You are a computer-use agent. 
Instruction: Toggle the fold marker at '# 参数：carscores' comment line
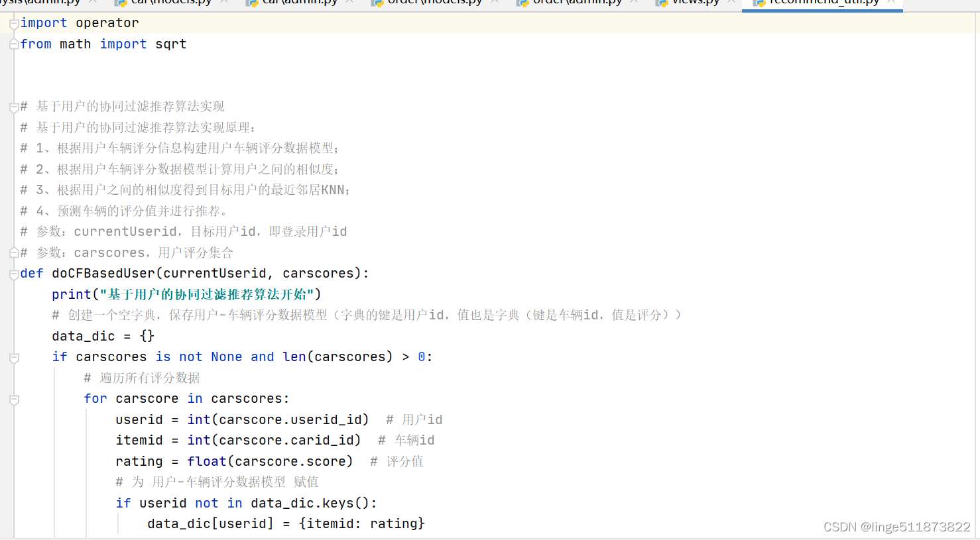click(x=14, y=252)
